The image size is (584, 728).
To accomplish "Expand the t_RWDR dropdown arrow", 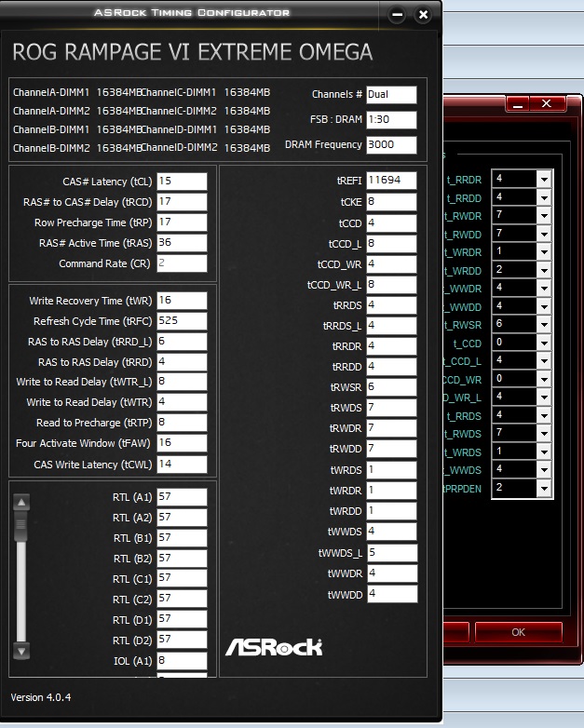I will tap(544, 215).
